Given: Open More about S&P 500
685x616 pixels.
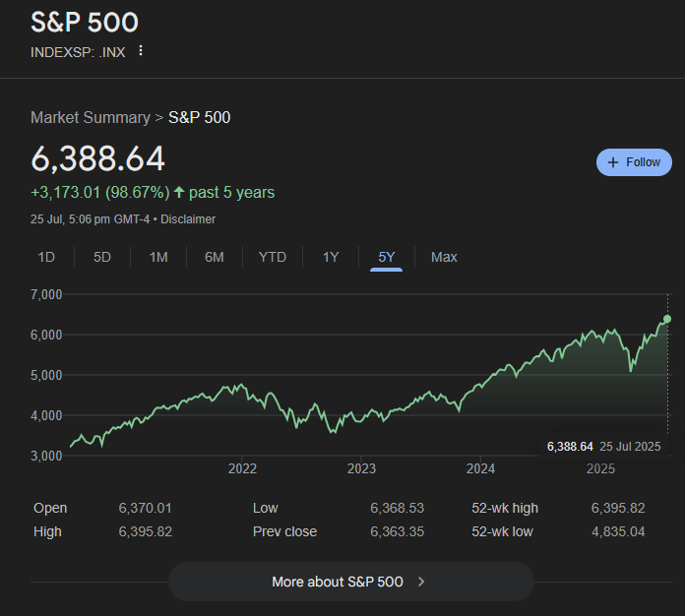Looking at the screenshot, I should coord(351,582).
